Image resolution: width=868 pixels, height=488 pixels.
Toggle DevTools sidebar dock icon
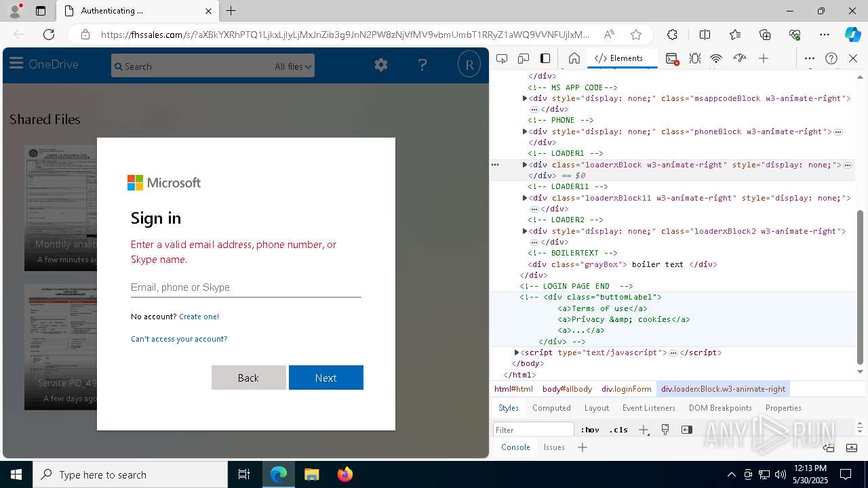(x=545, y=58)
